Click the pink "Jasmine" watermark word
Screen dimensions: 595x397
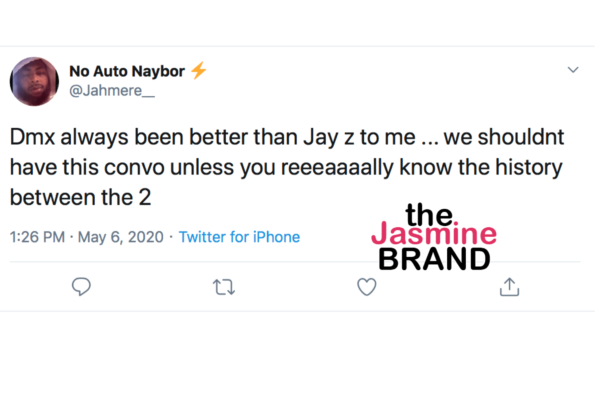(434, 233)
